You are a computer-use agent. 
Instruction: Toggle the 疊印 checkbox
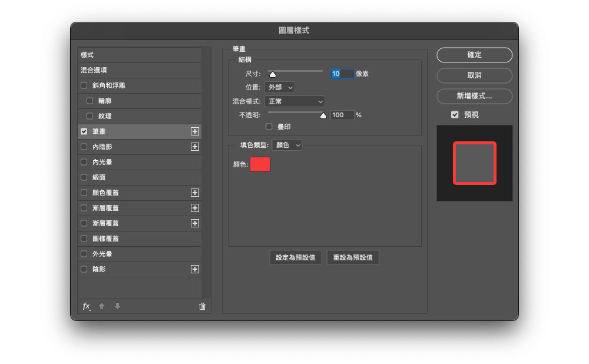(x=269, y=127)
